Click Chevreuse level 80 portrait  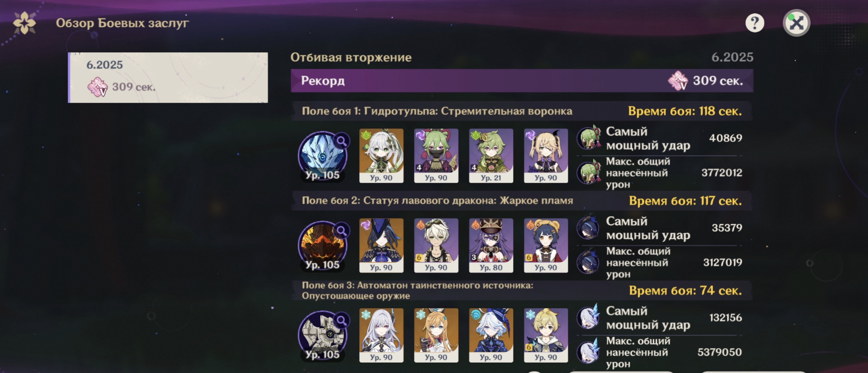[491, 245]
